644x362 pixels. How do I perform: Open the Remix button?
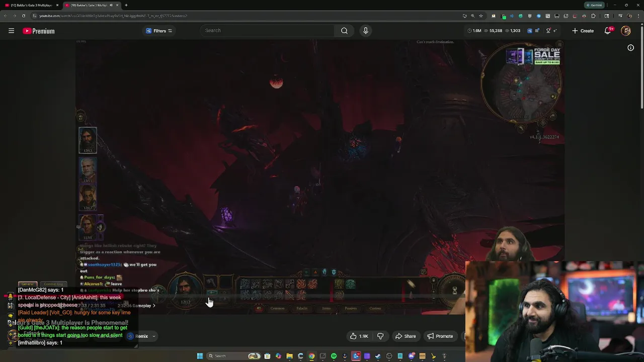[138, 336]
